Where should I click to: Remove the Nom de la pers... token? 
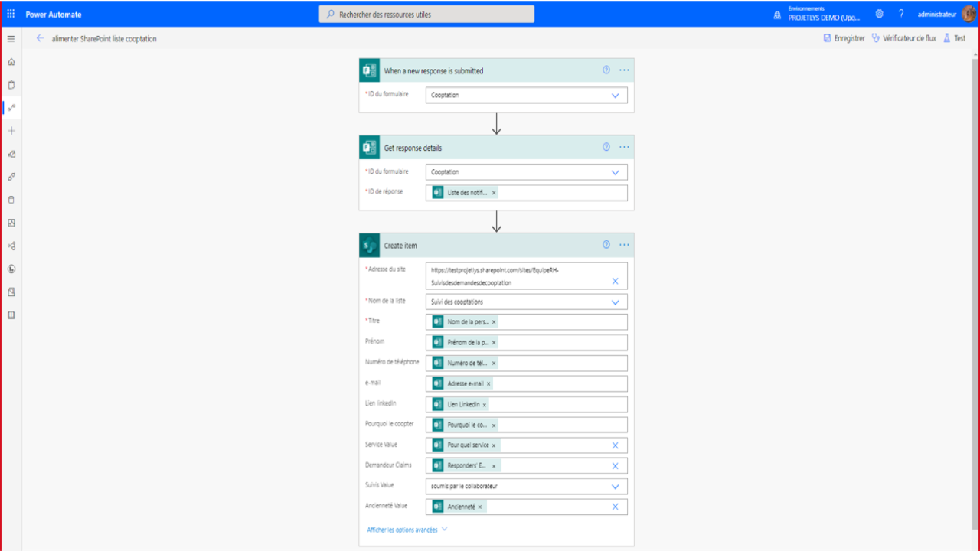494,322
